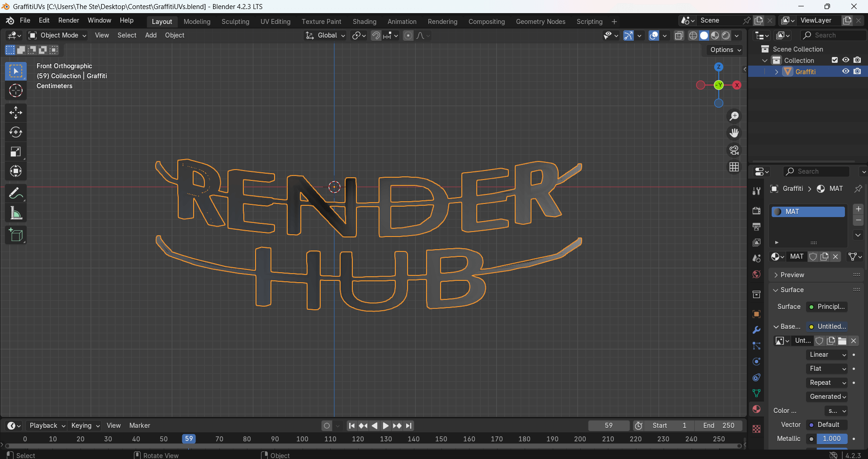Open the Linear interpolation dropdown
Screen dimensions: 868x459
tap(827, 355)
